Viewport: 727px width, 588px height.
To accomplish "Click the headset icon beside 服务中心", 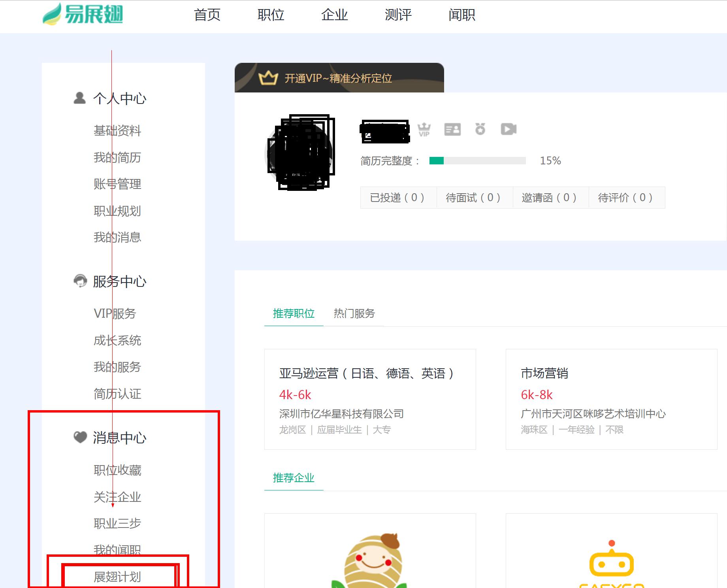I will click(x=80, y=281).
